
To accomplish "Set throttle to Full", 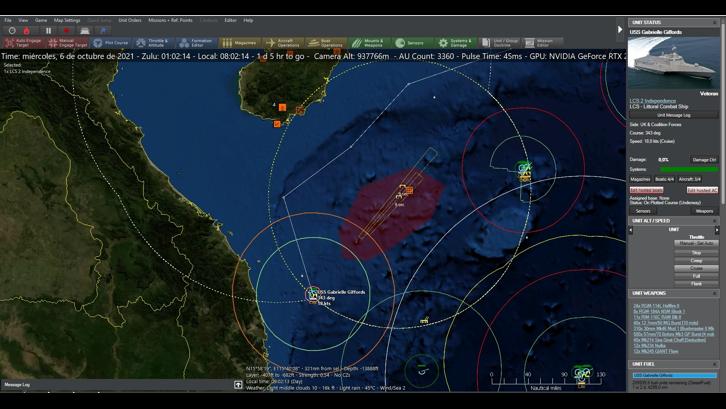I will (x=696, y=276).
